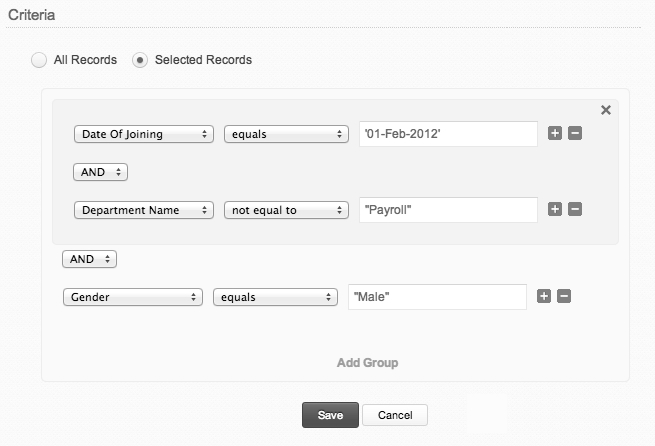Click minus icon on Date Of Joining row
655x446 pixels.
(x=575, y=134)
